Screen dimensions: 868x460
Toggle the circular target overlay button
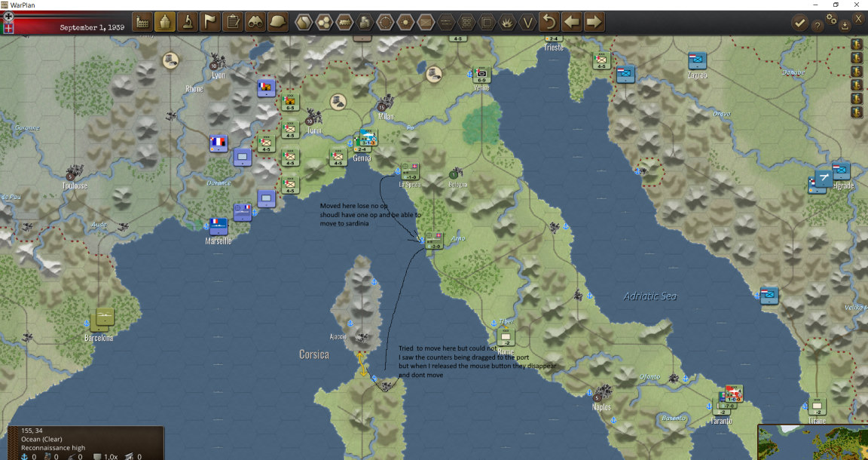tap(385, 22)
